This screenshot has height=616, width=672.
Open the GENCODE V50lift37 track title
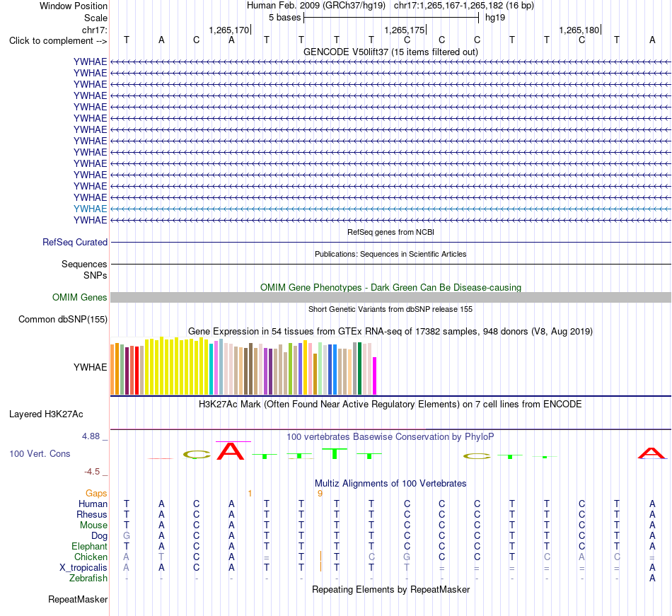point(390,52)
